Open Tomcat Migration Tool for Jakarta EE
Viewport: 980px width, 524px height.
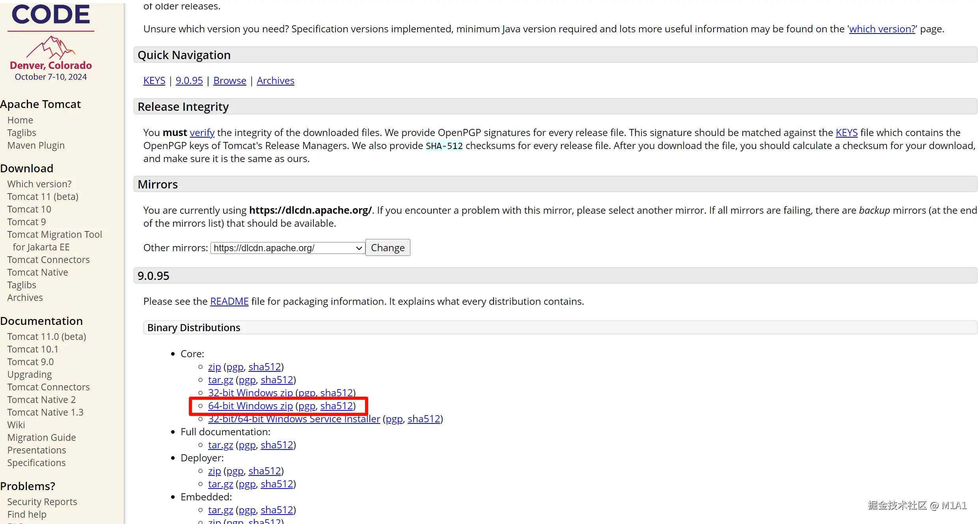54,234
